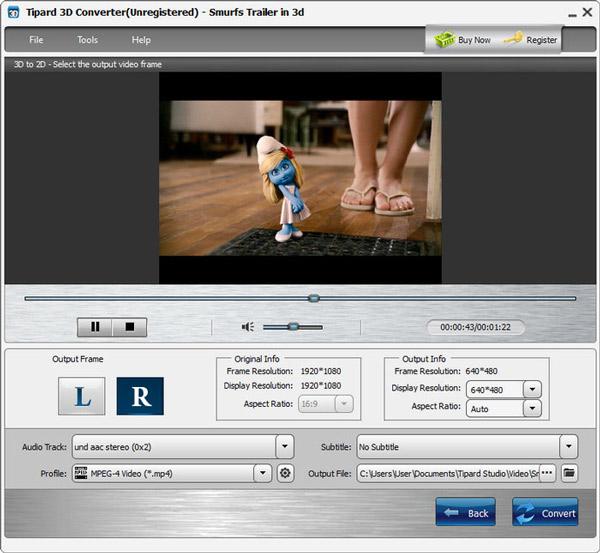Pause the video playback

[95, 327]
